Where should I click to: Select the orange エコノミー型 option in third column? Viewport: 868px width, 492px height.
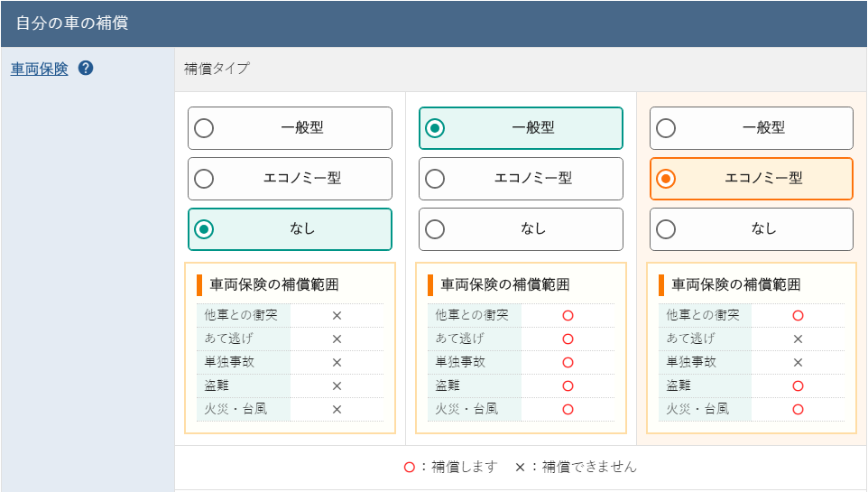pos(752,179)
